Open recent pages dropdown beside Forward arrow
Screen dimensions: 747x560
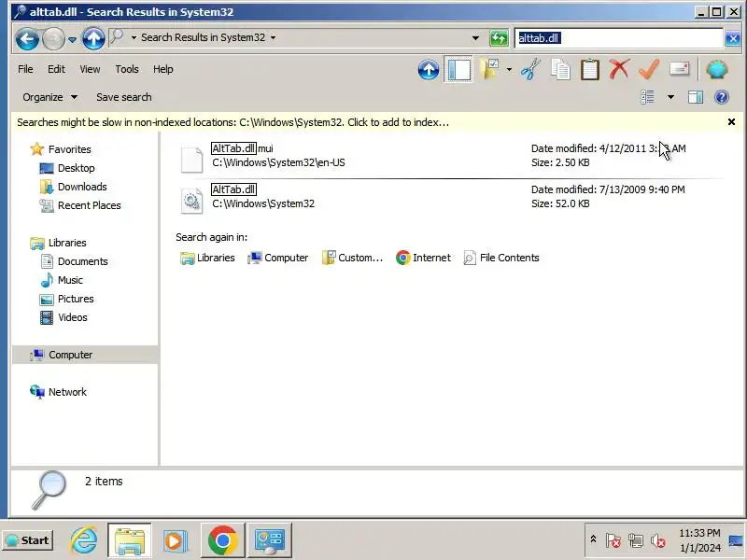point(72,39)
